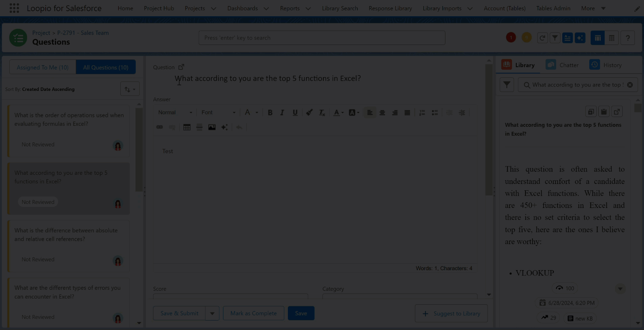Image resolution: width=644 pixels, height=330 pixels.
Task: Open the sort order dropdown button
Action: pyautogui.click(x=130, y=89)
